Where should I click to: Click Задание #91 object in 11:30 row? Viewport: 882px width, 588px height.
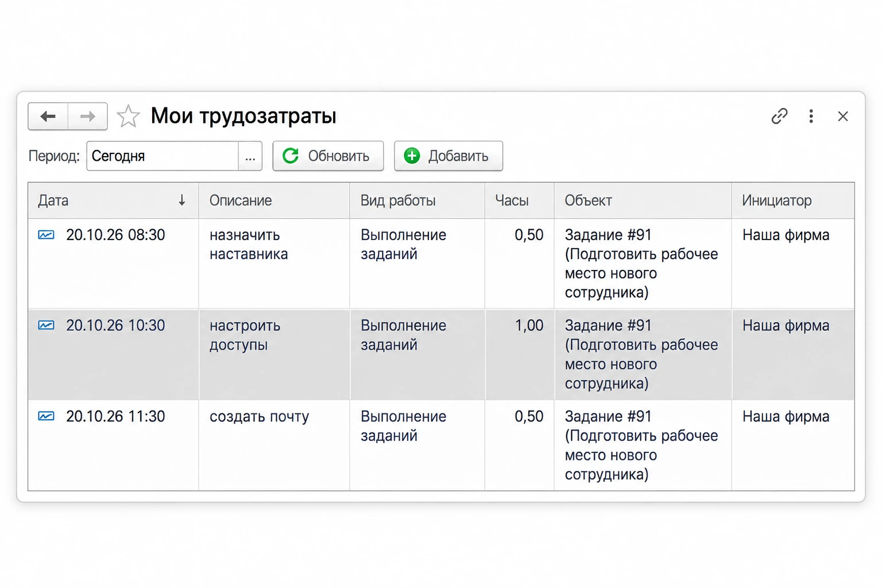tap(641, 445)
